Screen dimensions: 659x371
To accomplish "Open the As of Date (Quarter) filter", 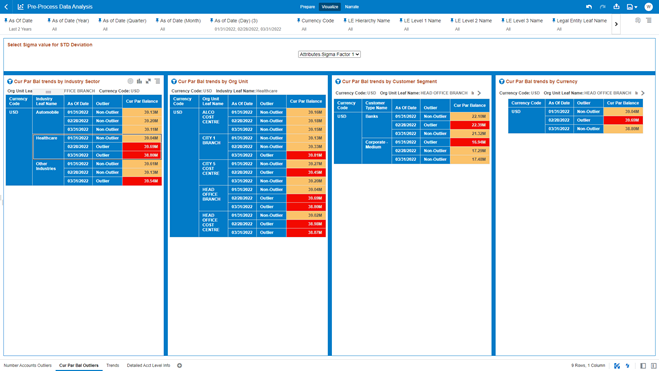I will click(124, 24).
